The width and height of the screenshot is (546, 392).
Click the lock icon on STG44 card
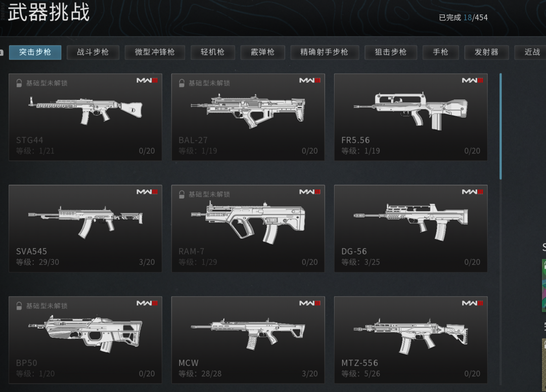pyautogui.click(x=19, y=83)
